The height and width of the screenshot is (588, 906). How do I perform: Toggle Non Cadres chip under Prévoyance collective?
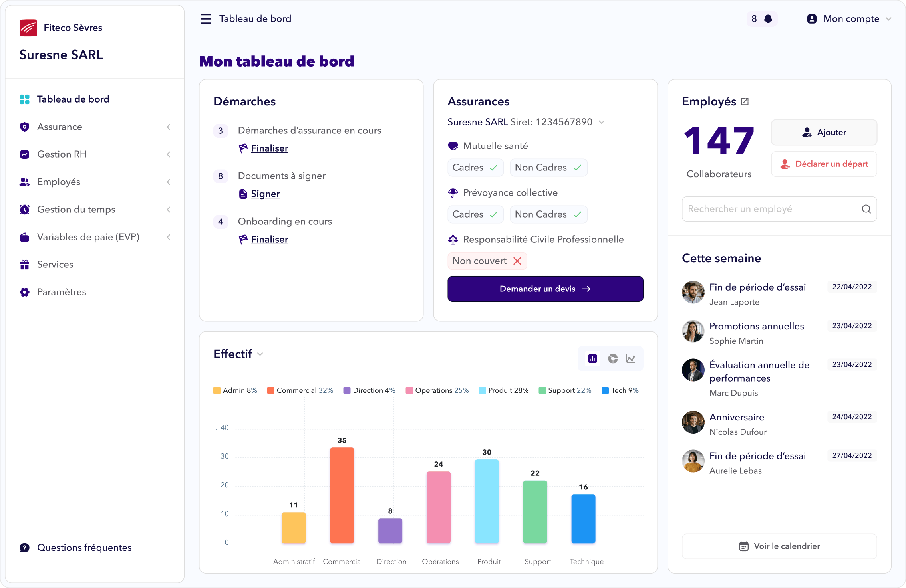[x=548, y=214]
